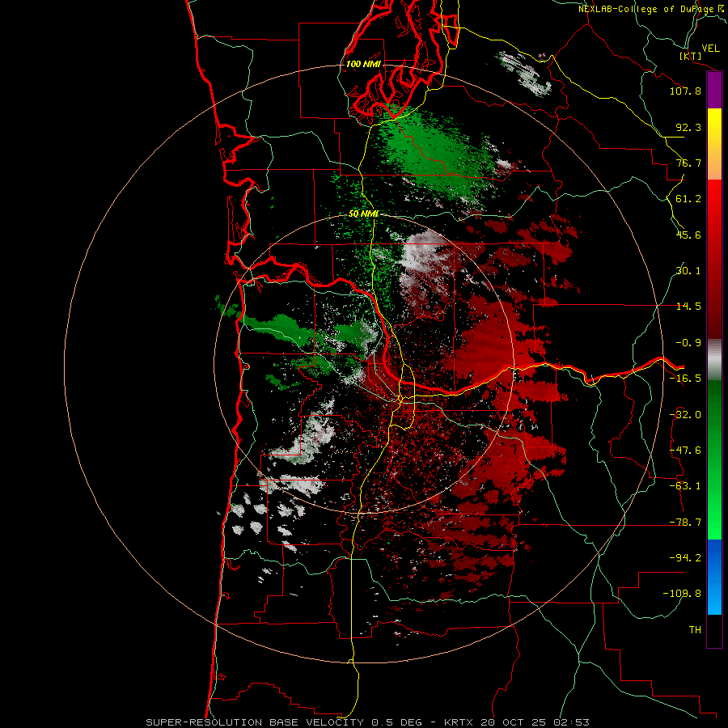The image size is (728, 728).
Task: Click the -63.1 velocity scale label
Action: 685,486
